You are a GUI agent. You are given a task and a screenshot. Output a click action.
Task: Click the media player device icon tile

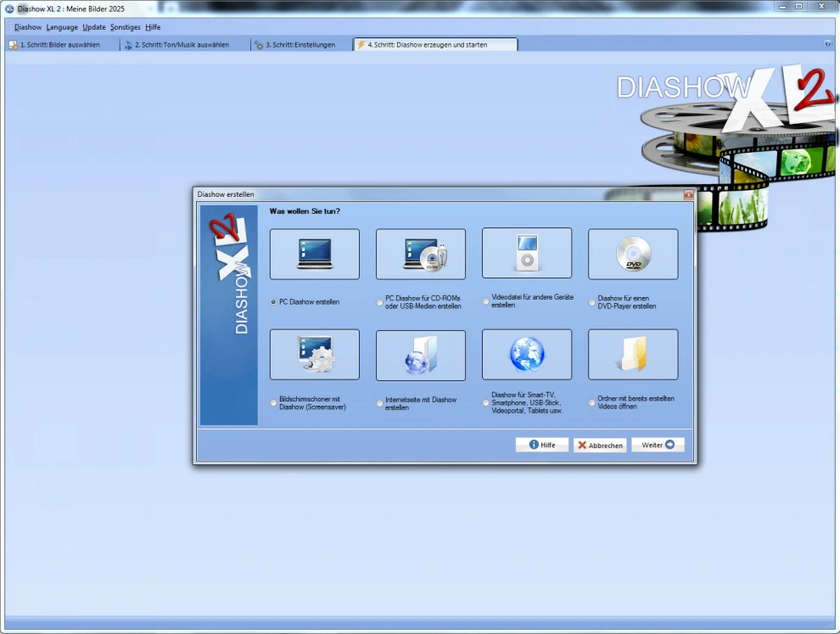point(527,253)
